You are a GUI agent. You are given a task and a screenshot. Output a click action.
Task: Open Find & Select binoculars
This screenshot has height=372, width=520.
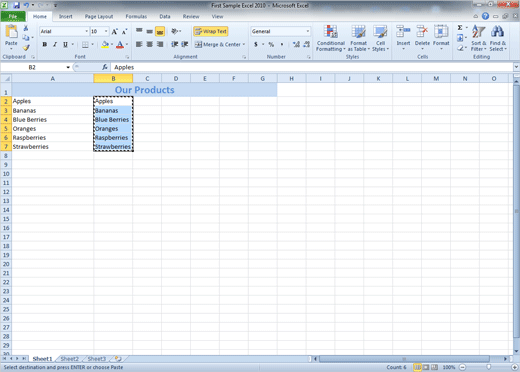point(498,38)
